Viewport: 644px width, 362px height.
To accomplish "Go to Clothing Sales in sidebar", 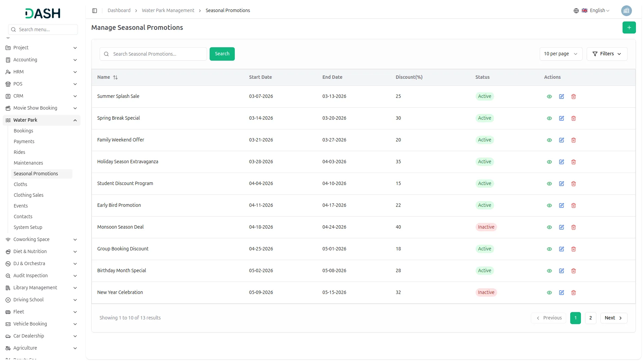I will click(x=29, y=195).
